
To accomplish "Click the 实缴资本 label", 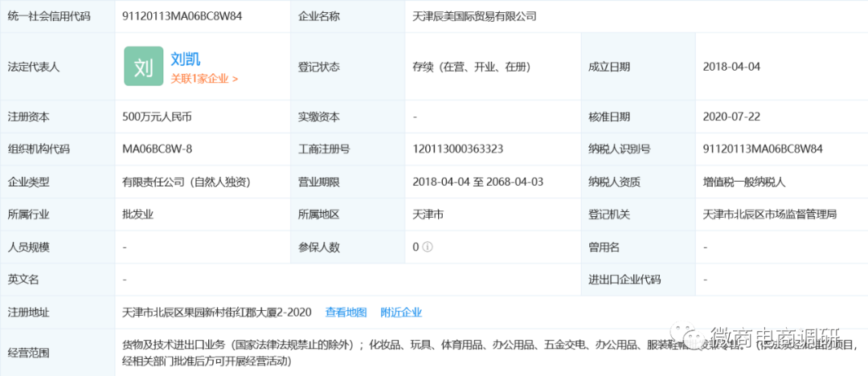I will tap(318, 116).
